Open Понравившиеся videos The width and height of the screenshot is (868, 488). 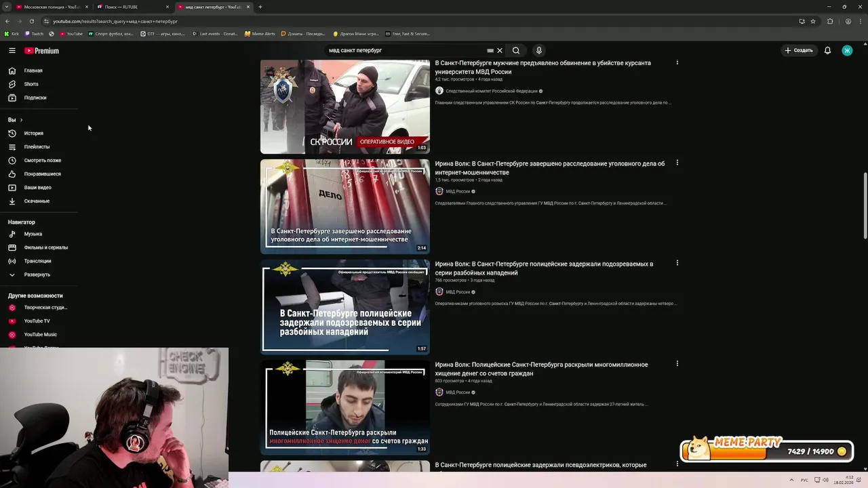tap(42, 174)
